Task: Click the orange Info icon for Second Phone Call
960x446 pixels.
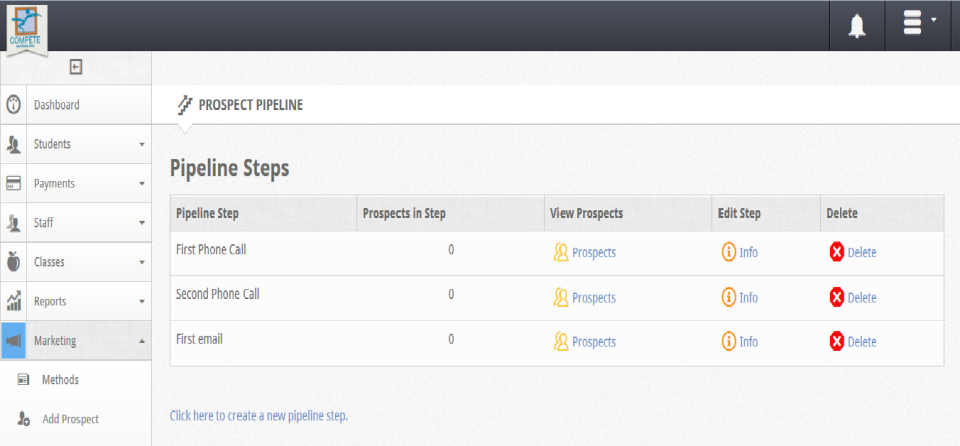Action: point(729,297)
